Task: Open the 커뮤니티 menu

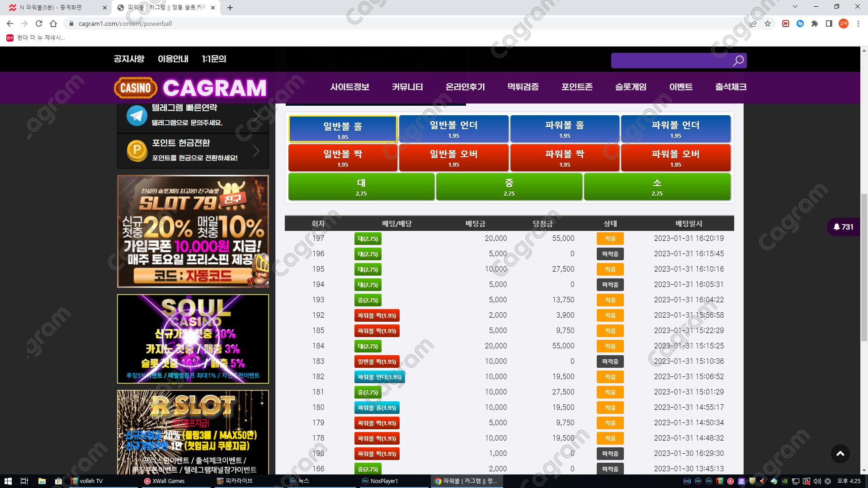Action: coord(407,87)
